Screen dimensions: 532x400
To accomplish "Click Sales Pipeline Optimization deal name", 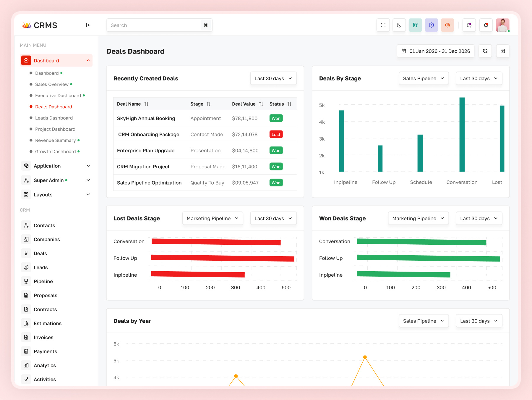I will point(149,183).
